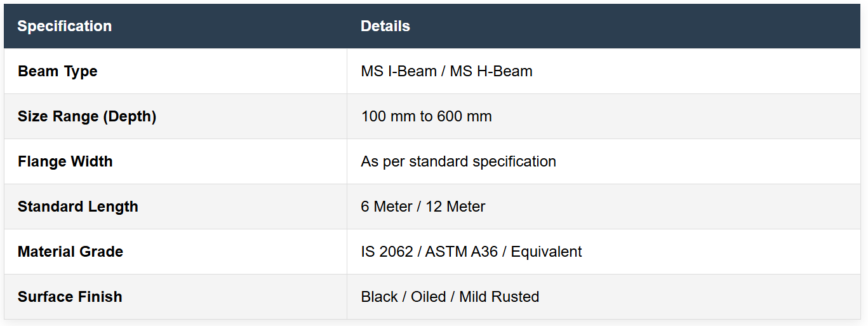Select the 'As per standard specification' cell
The width and height of the screenshot is (868, 326).
click(x=458, y=161)
